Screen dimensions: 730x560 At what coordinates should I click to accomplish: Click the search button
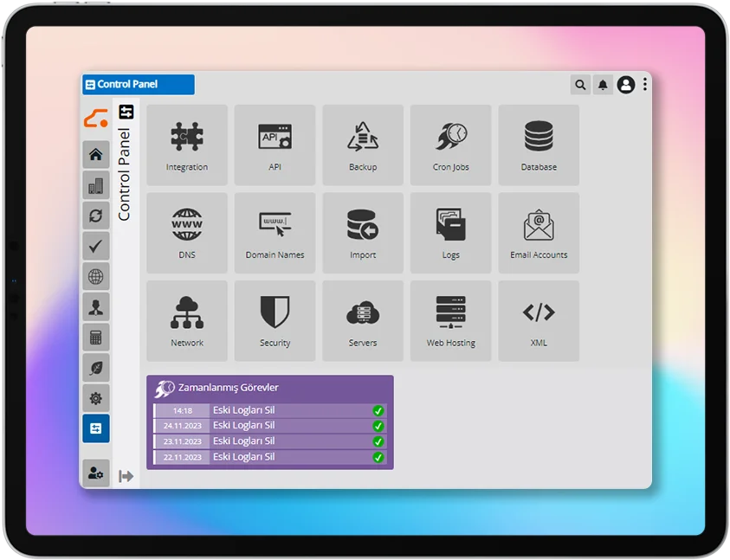coord(580,85)
